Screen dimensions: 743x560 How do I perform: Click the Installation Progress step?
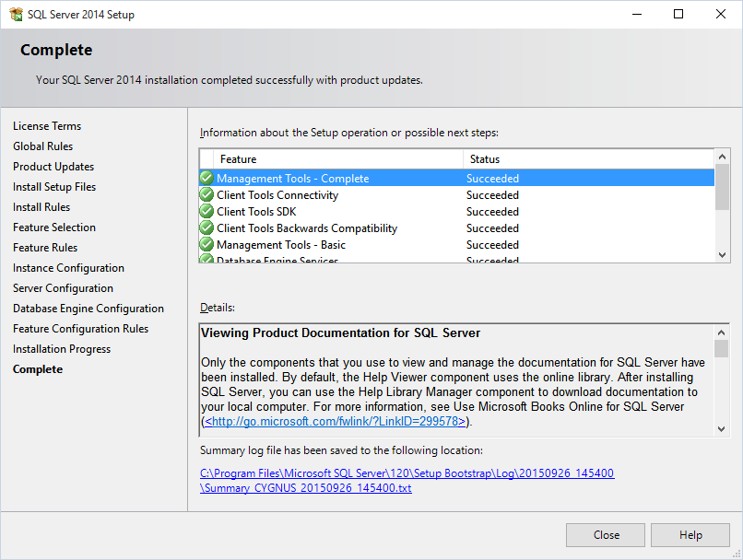[62, 349]
